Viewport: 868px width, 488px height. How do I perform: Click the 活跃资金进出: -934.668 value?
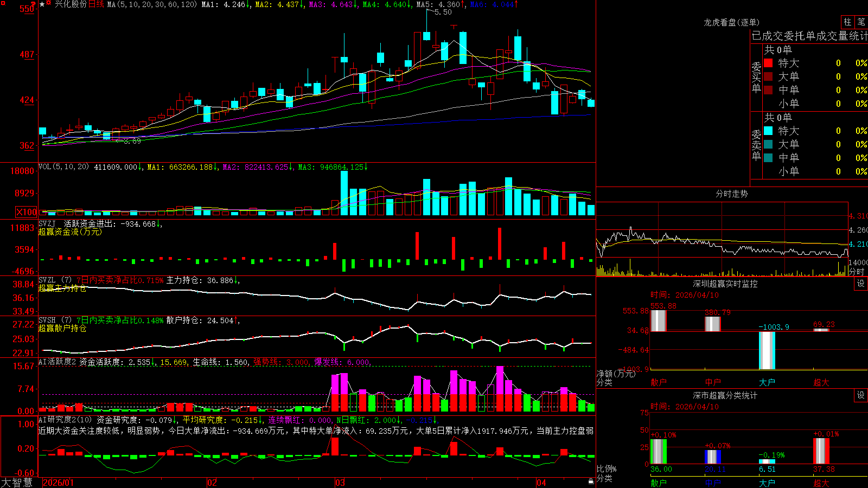coord(113,223)
